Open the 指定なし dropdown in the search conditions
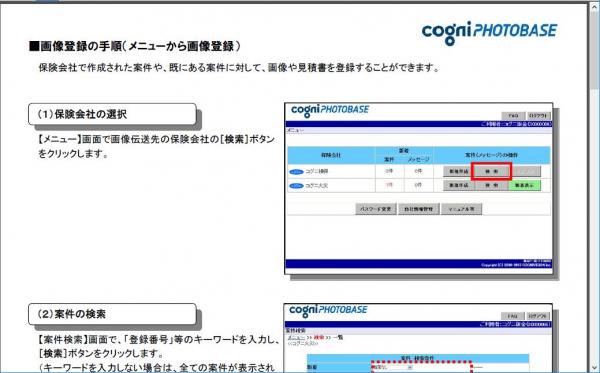The image size is (600, 373). [x=392, y=367]
